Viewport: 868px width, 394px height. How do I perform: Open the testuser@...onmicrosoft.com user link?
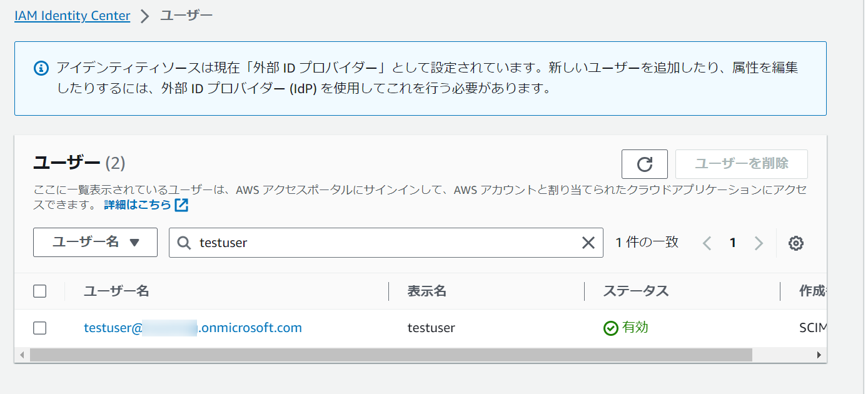tap(193, 328)
